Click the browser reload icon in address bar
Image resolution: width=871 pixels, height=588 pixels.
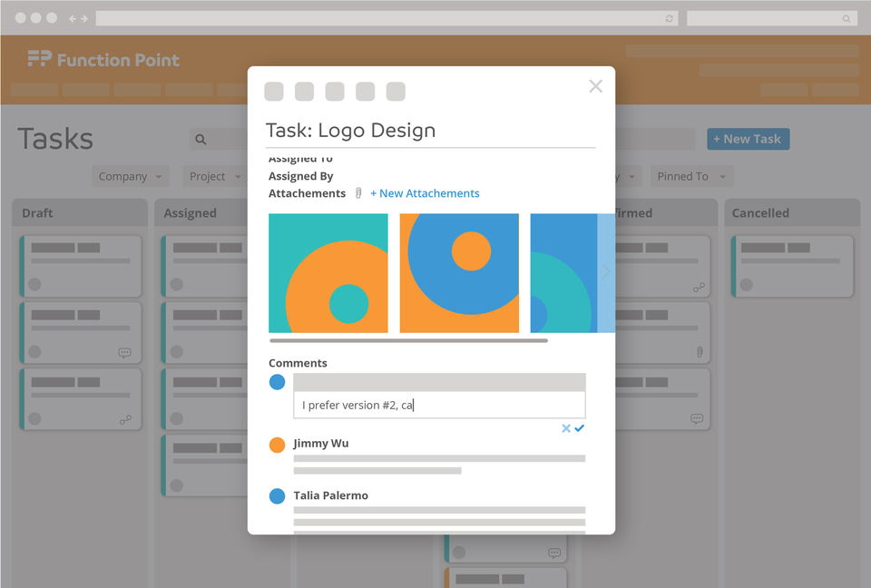[669, 18]
